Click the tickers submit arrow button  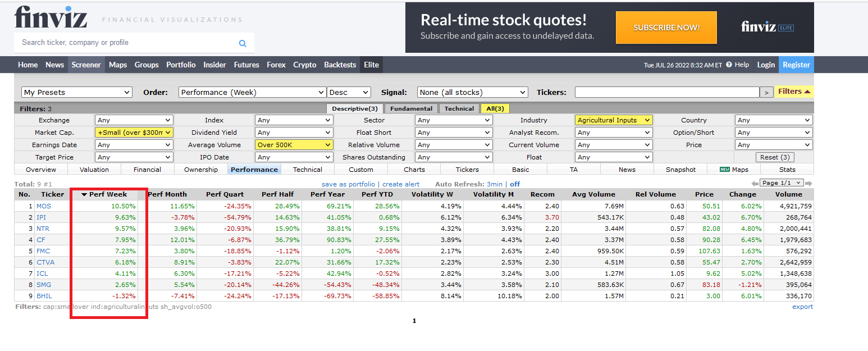click(x=766, y=92)
